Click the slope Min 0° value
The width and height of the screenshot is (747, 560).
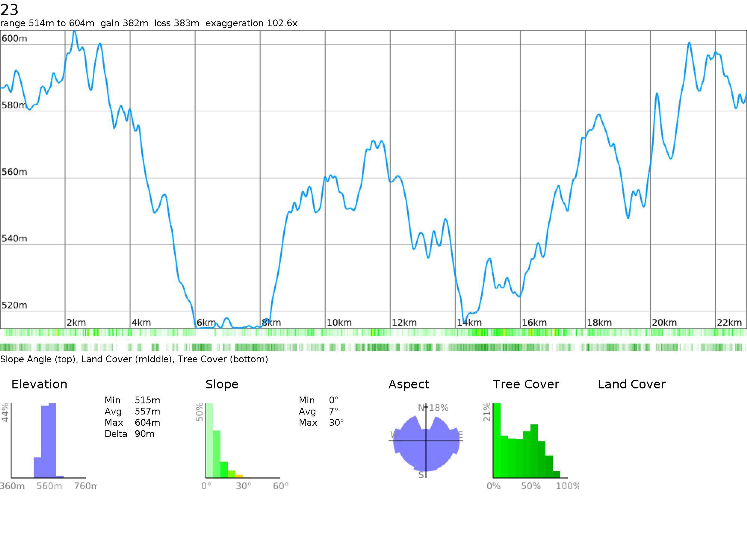point(334,400)
